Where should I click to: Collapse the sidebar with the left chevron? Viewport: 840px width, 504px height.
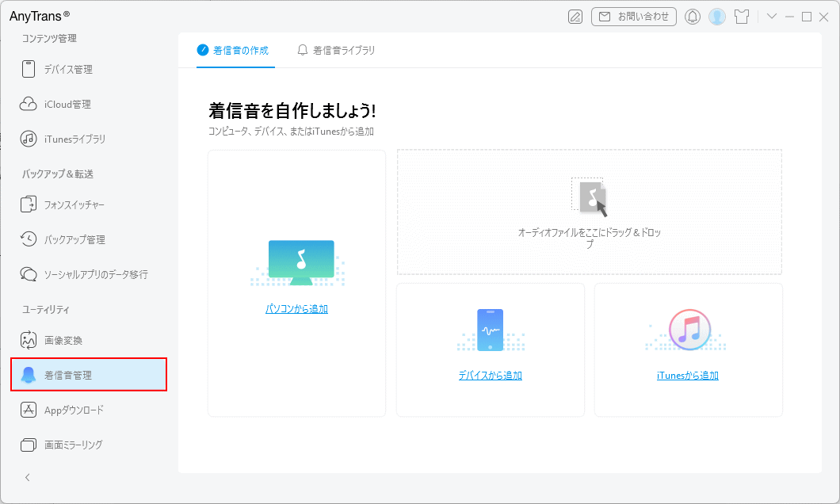(x=27, y=478)
